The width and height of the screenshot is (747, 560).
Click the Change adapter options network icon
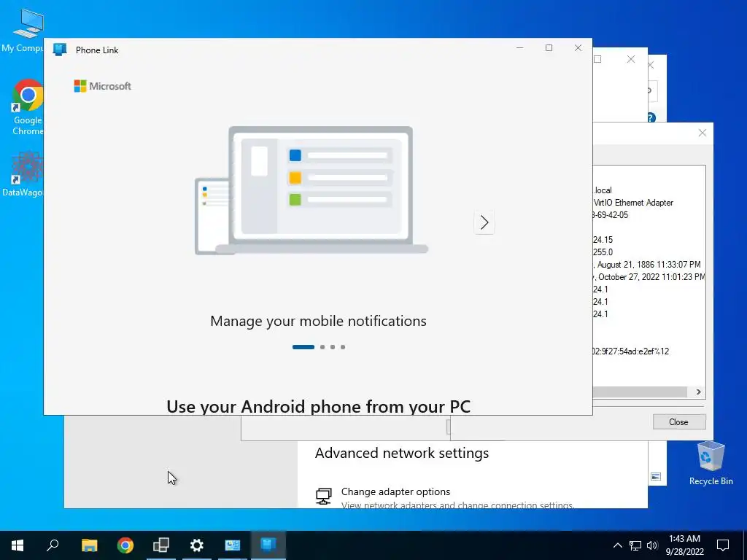pos(324,496)
